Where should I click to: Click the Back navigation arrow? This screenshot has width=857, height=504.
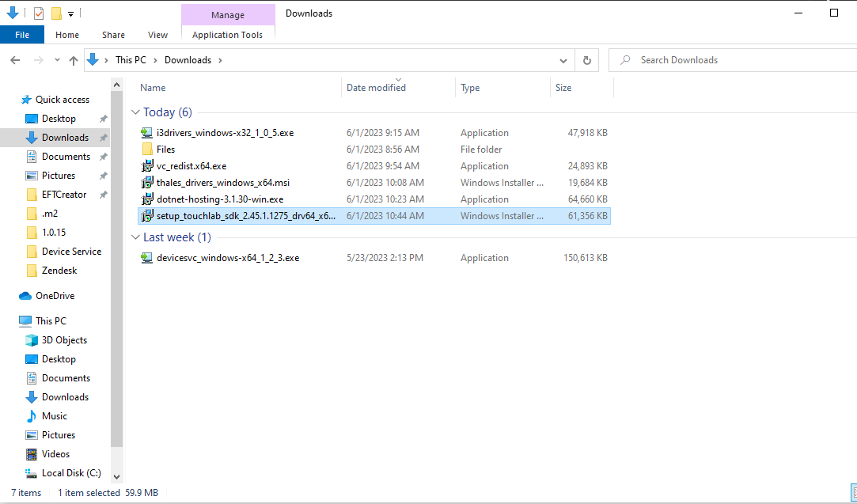coord(15,60)
